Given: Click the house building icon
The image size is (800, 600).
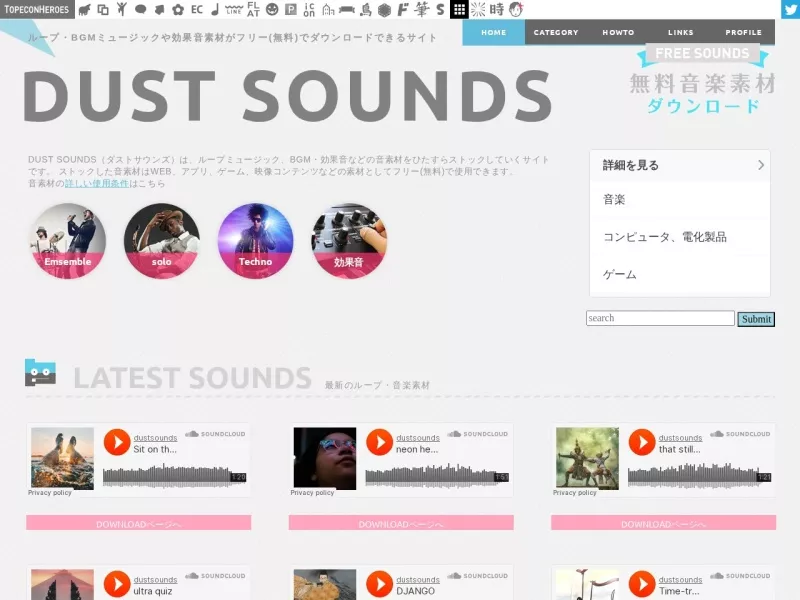Looking at the screenshot, I should pyautogui.click(x=328, y=9).
